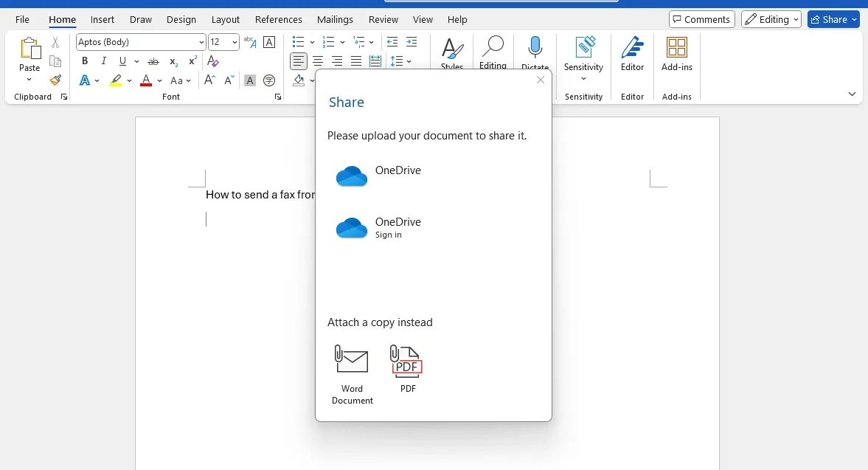Screen dimensions: 868x470
Task: Click the Character Border icon
Action: (269, 42)
